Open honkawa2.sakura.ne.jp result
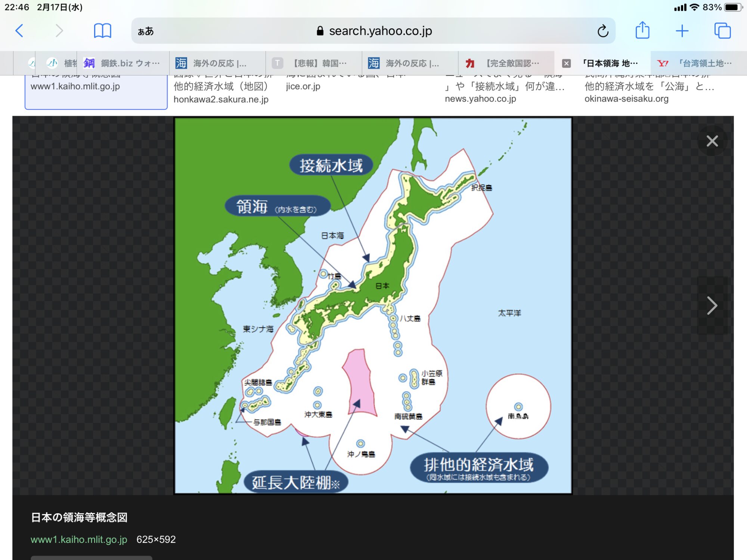The height and width of the screenshot is (560, 747). 221,99
